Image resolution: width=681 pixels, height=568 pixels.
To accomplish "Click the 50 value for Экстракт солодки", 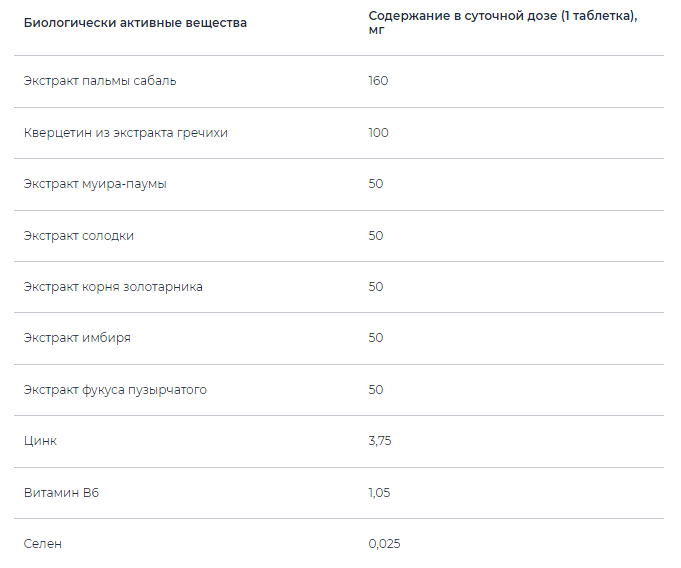I will pyautogui.click(x=376, y=236).
